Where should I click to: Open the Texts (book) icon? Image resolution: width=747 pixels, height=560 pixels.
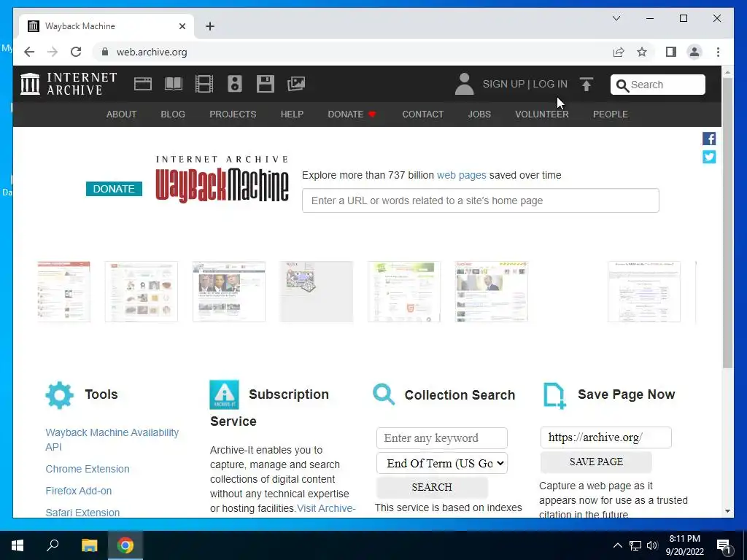click(x=174, y=84)
